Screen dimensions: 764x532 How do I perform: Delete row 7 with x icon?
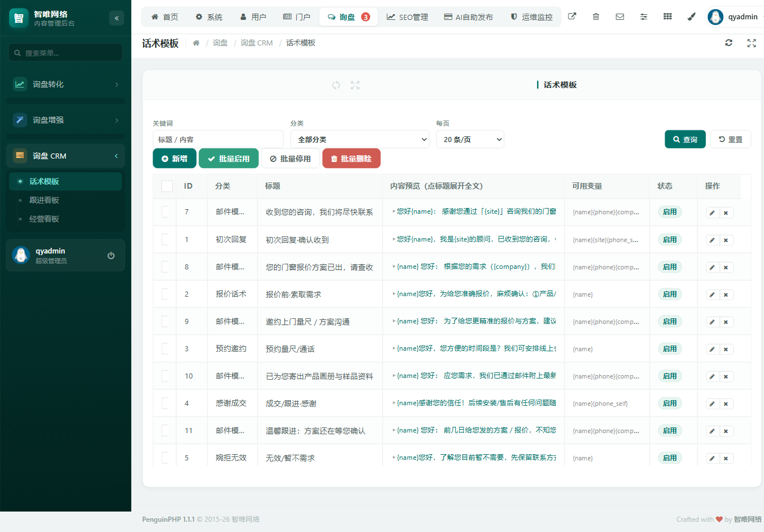726,213
